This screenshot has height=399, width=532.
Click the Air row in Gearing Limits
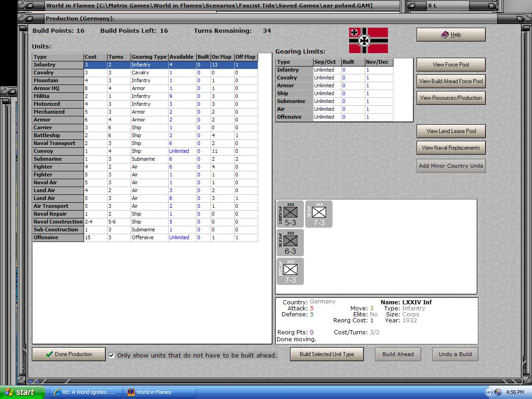coord(334,109)
